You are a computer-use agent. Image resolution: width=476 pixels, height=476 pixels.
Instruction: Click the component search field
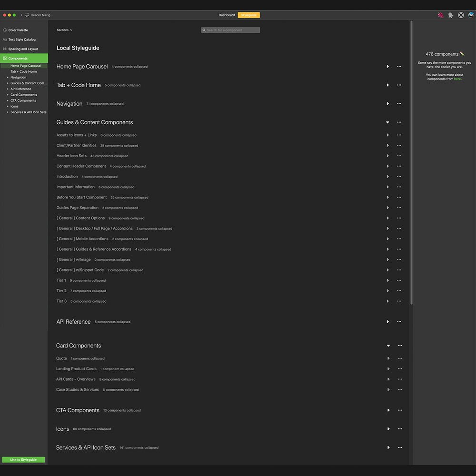231,30
